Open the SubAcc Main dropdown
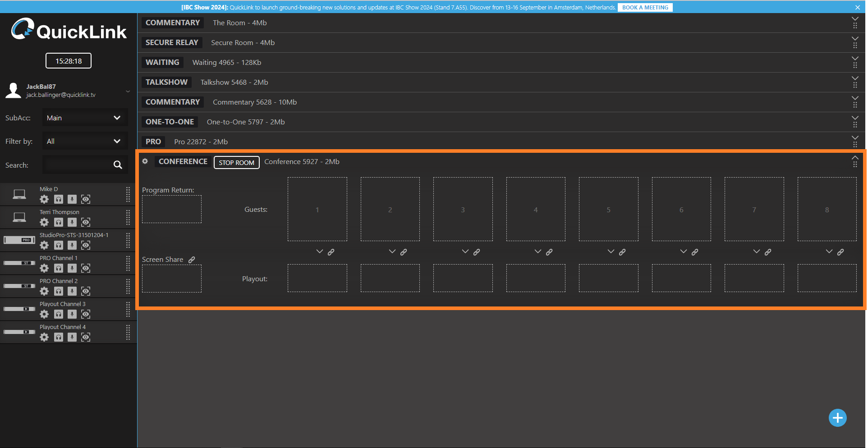This screenshot has width=868, height=448. pyautogui.click(x=85, y=118)
